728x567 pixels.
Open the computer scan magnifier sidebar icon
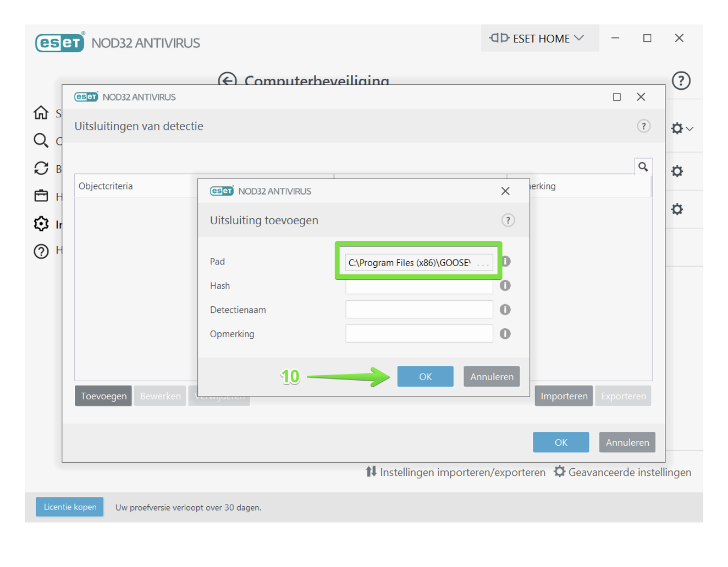(x=41, y=141)
